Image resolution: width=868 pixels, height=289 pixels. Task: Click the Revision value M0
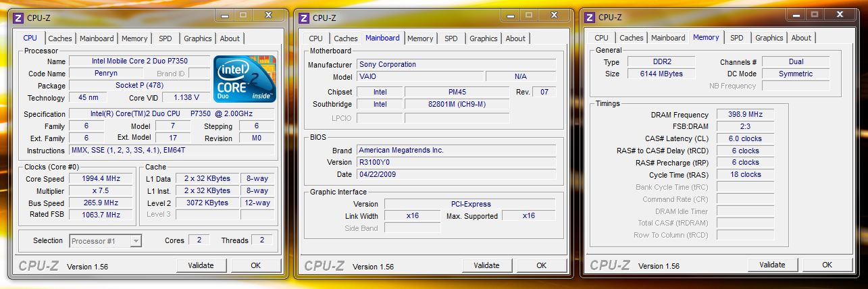point(257,138)
